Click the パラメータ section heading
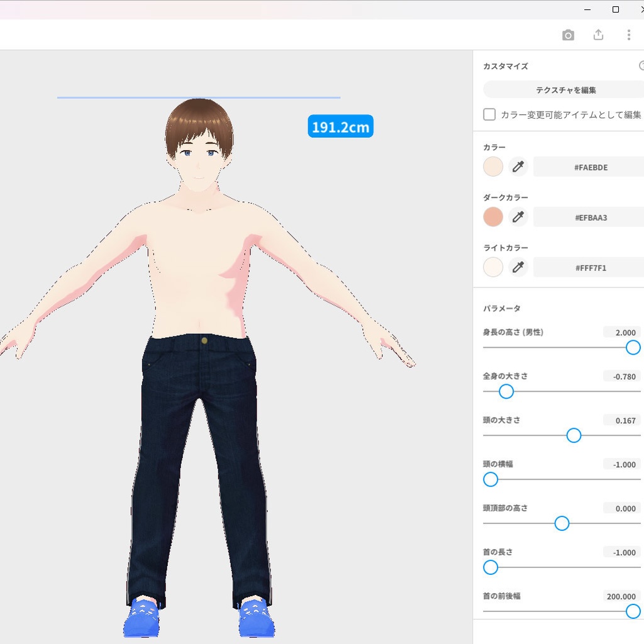The height and width of the screenshot is (644, 644). click(x=501, y=308)
